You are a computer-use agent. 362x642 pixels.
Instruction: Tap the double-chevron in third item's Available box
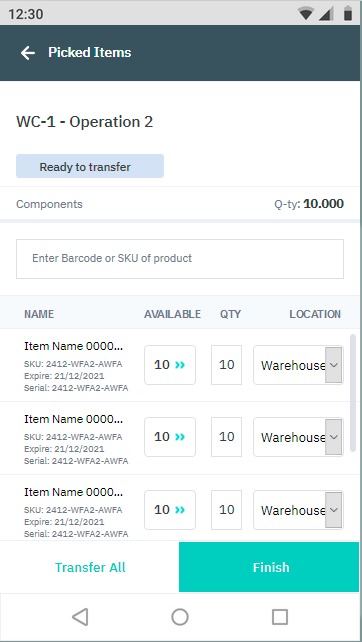180,510
